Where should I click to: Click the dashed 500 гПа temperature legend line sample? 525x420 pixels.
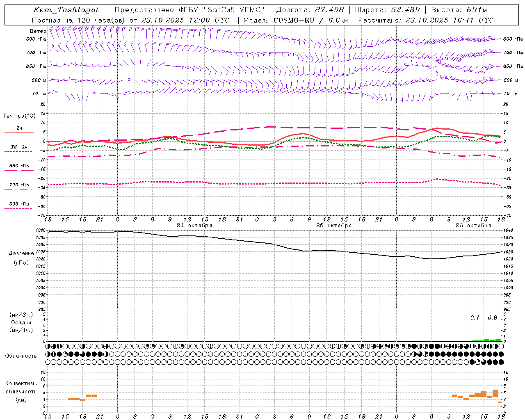tap(18, 208)
